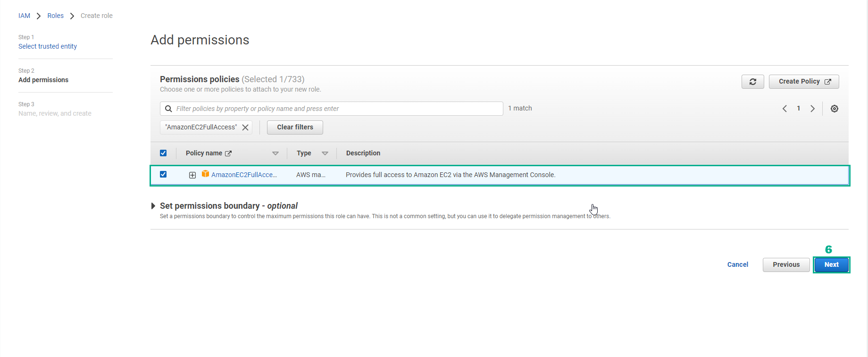Click the Cancel link
The image size is (868, 357).
tap(738, 265)
